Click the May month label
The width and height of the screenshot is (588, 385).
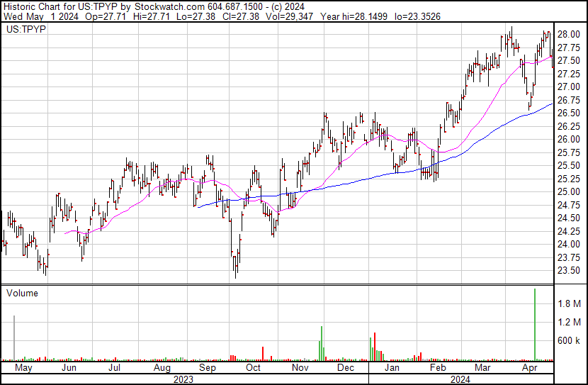(23, 368)
